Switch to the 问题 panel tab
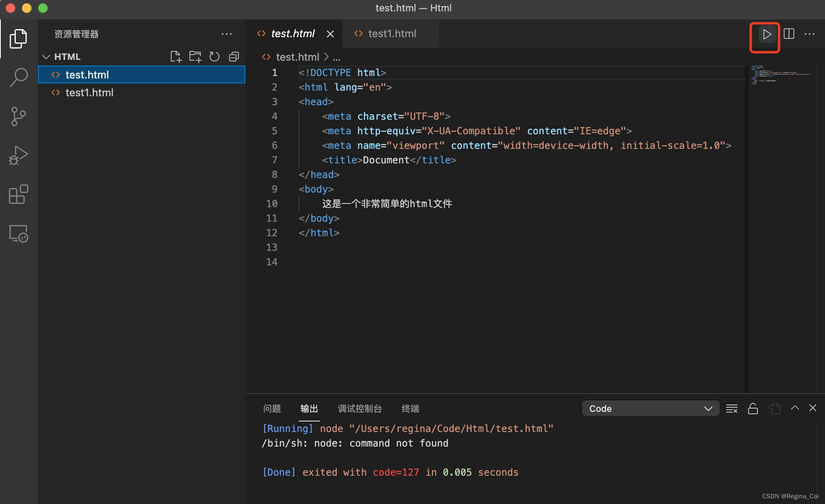Screen dimensions: 825x504 click(x=272, y=409)
